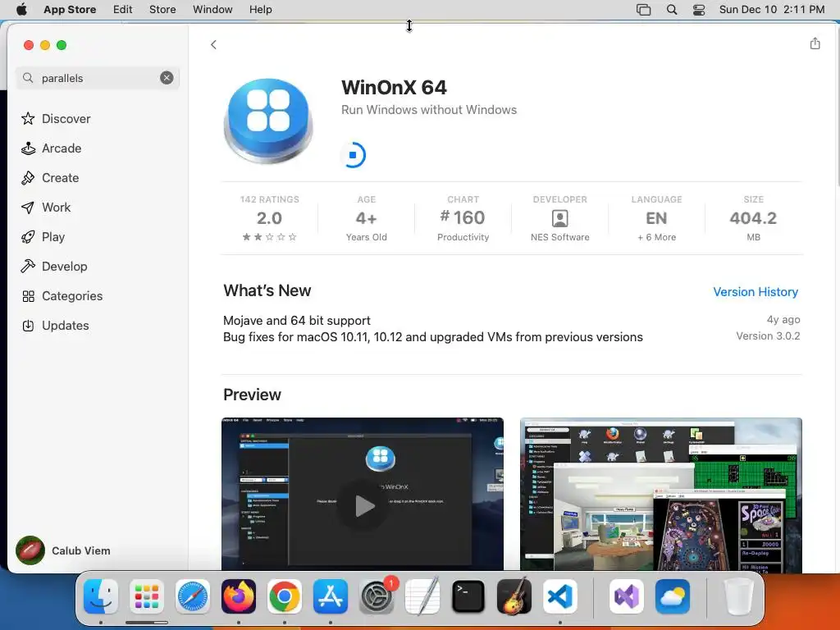The width and height of the screenshot is (840, 630).
Task: Click the Discover star icon
Action: pyautogui.click(x=28, y=118)
